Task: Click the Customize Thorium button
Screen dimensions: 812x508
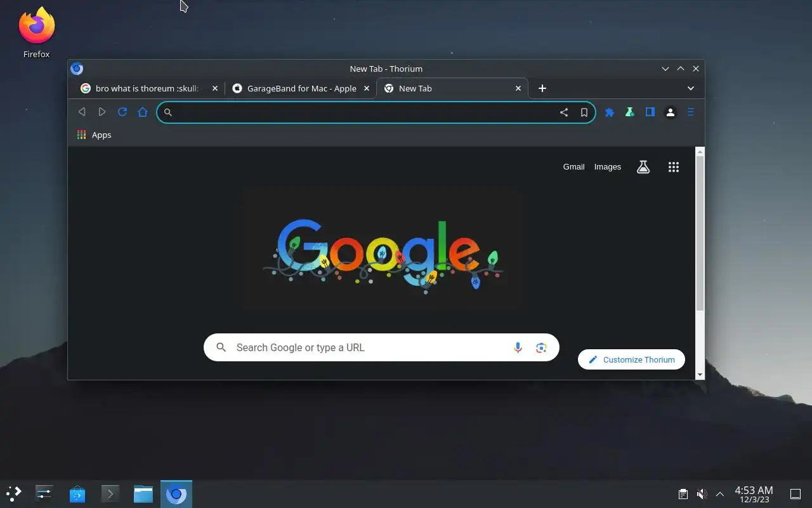Action: [631, 359]
